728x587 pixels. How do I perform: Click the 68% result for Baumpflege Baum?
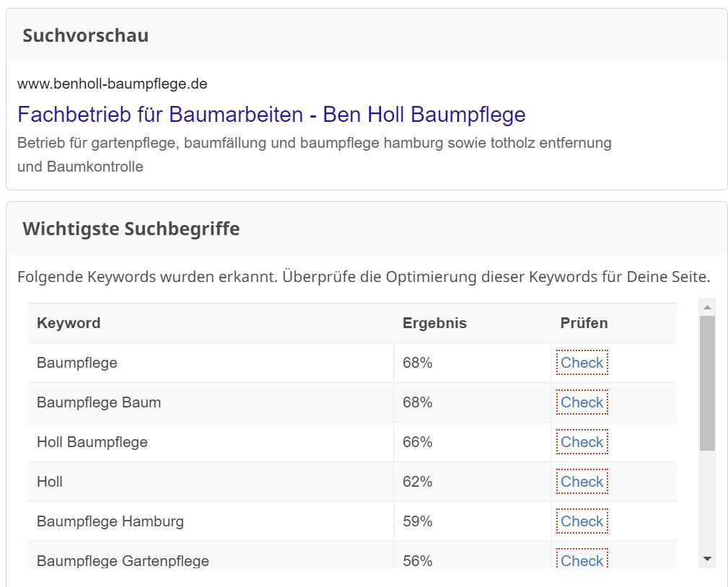click(x=418, y=402)
